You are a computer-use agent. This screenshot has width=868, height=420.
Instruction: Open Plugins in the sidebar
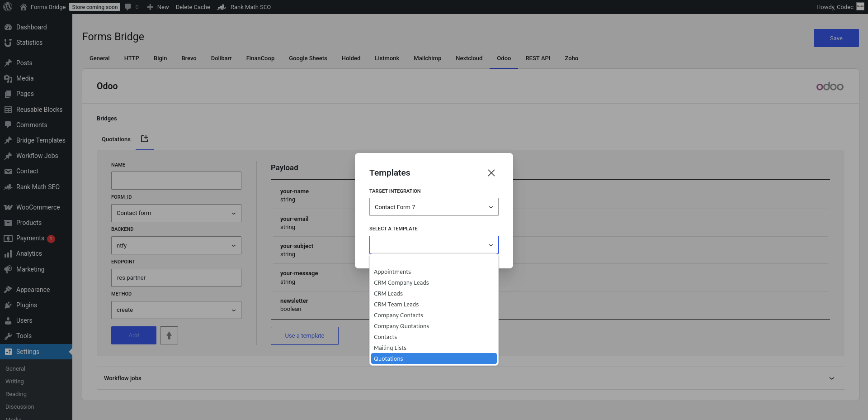pyautogui.click(x=36, y=305)
